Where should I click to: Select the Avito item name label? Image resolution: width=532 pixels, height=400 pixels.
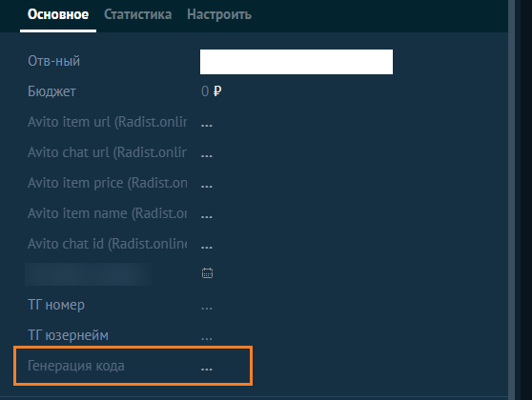(x=107, y=213)
